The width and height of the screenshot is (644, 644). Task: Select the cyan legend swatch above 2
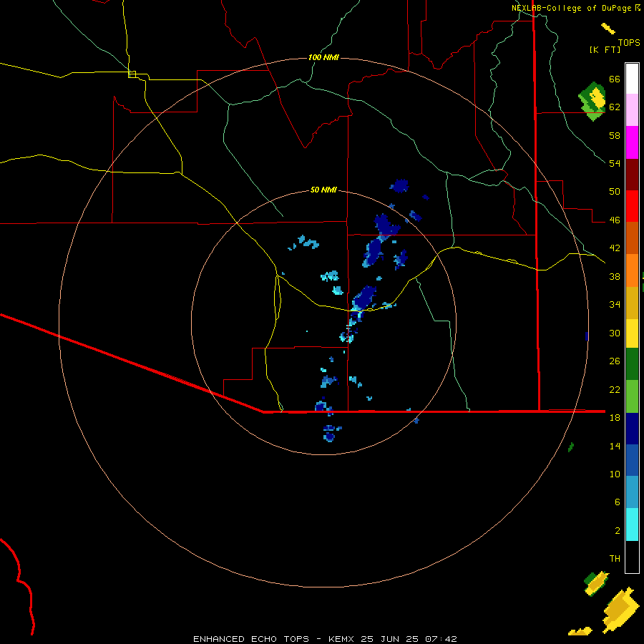coord(632,525)
